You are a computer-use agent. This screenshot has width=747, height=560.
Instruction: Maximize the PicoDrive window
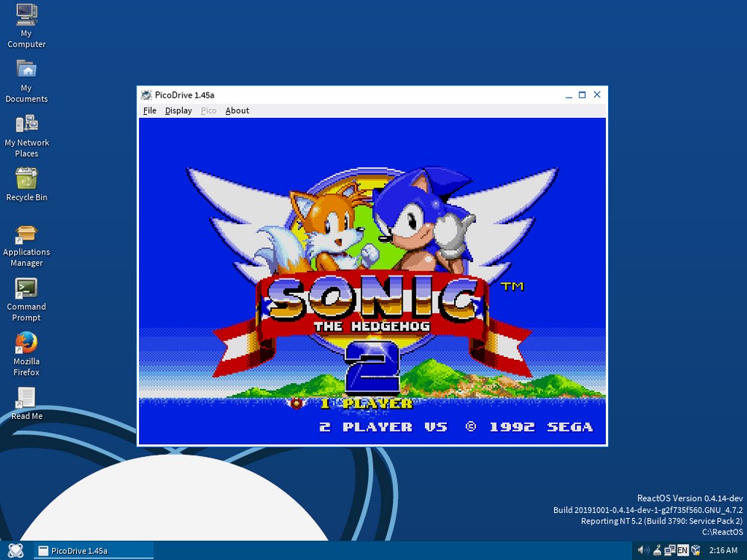coord(582,95)
